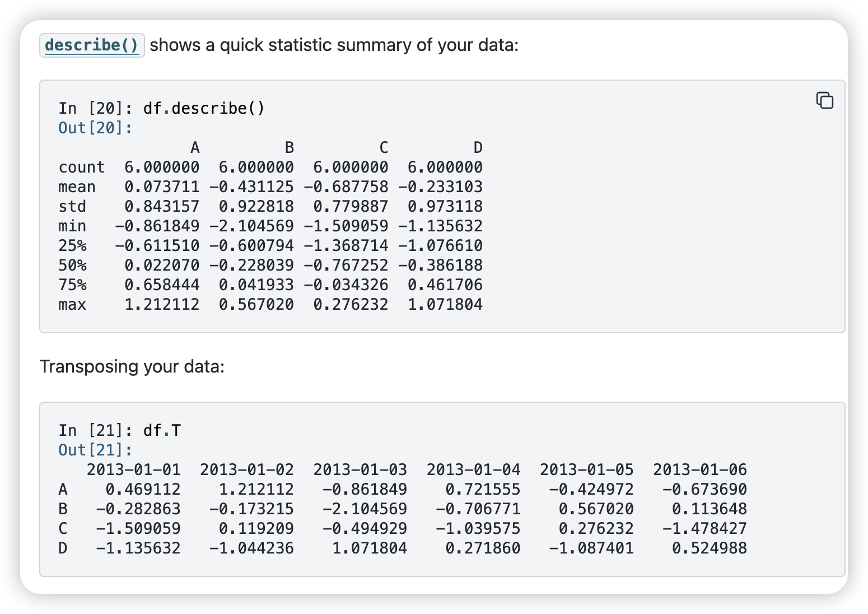The image size is (868, 614).
Task: Click the 50% value -0.767252 under C
Action: (x=346, y=265)
